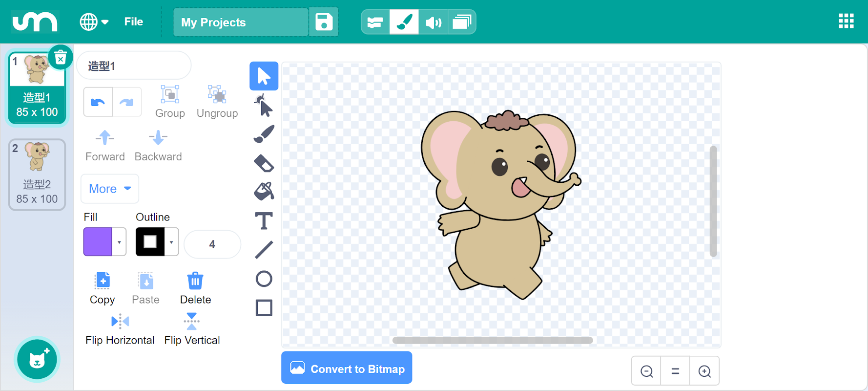Viewport: 868px width, 391px height.
Task: Switch to the sounds tab
Action: 433,22
